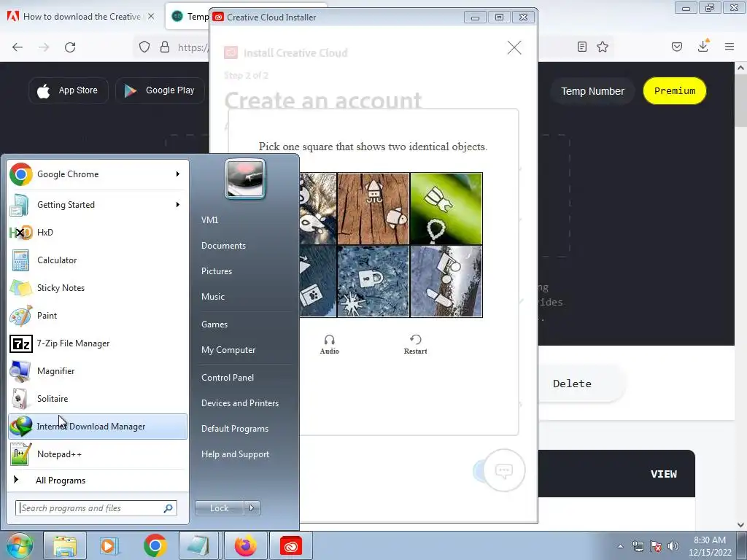Close the Adobe download Firefox tab
Image resolution: width=747 pixels, height=560 pixels.
click(151, 16)
